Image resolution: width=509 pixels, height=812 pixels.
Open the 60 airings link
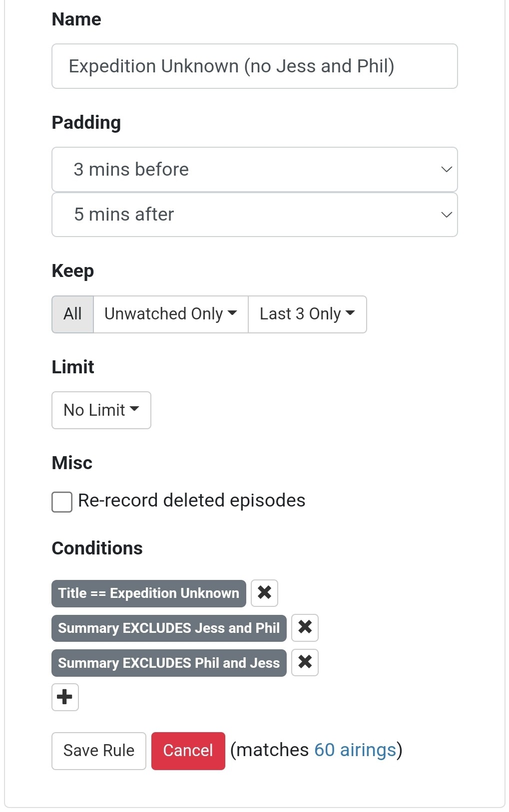[x=355, y=750]
